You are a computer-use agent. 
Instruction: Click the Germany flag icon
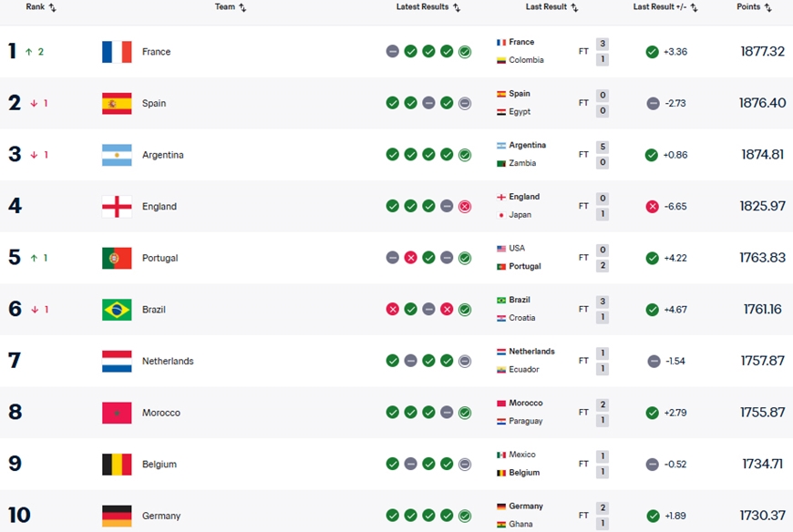click(x=117, y=516)
